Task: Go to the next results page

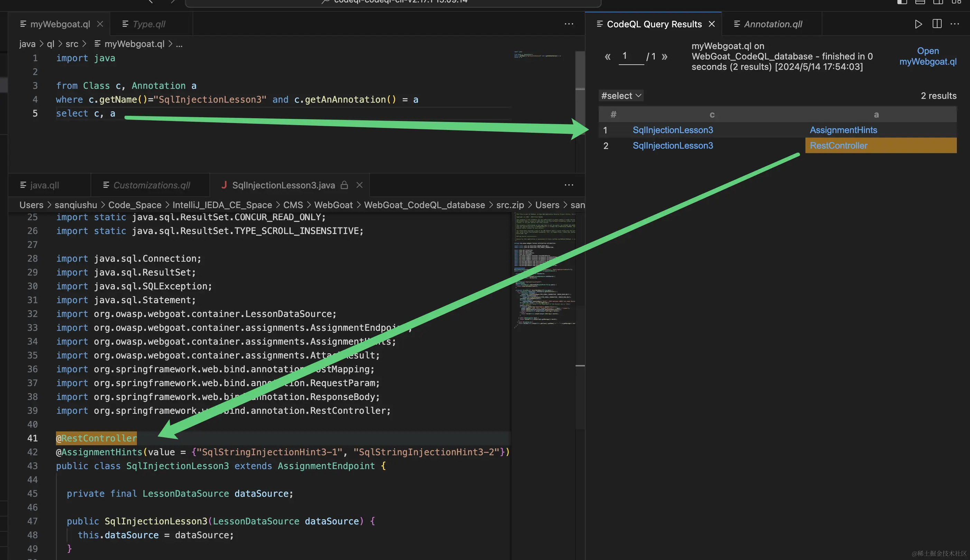Action: coord(665,57)
